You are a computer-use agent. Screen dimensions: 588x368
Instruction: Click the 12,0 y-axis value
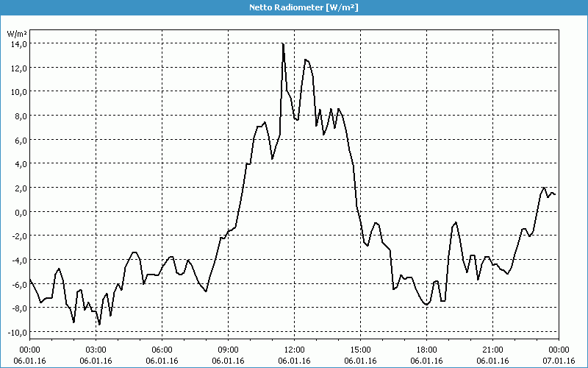pyautogui.click(x=19, y=68)
